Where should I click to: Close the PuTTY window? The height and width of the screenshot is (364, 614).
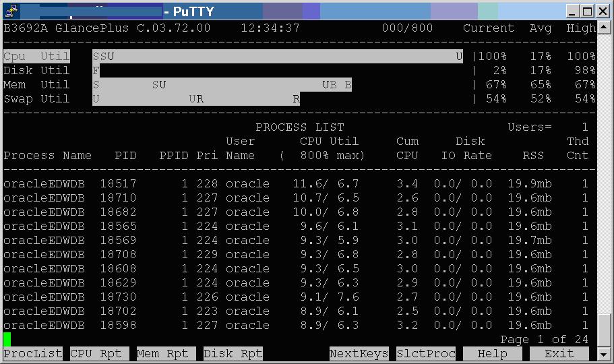[x=603, y=11]
